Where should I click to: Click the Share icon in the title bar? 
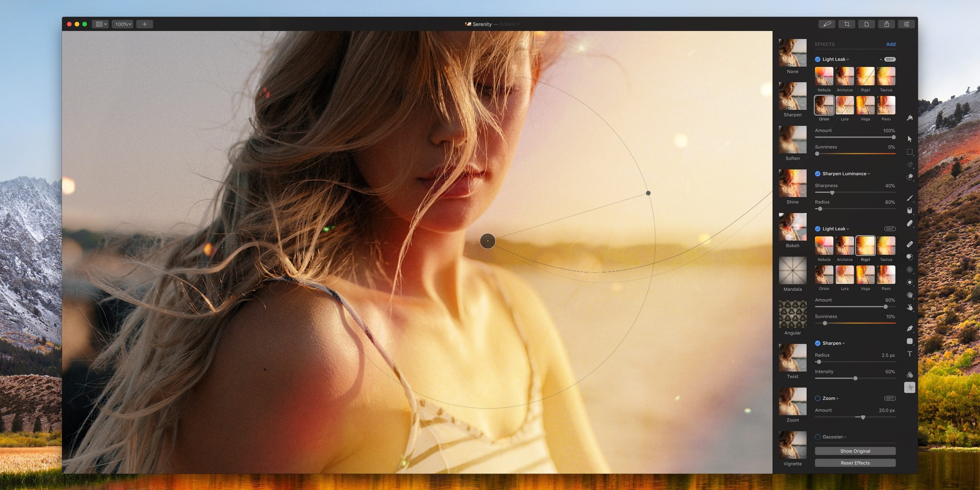886,24
